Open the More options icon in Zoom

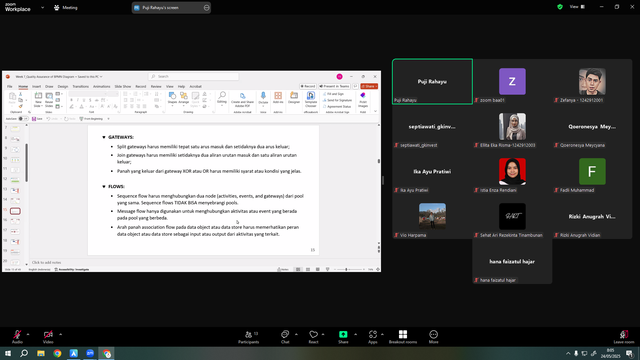click(433, 334)
